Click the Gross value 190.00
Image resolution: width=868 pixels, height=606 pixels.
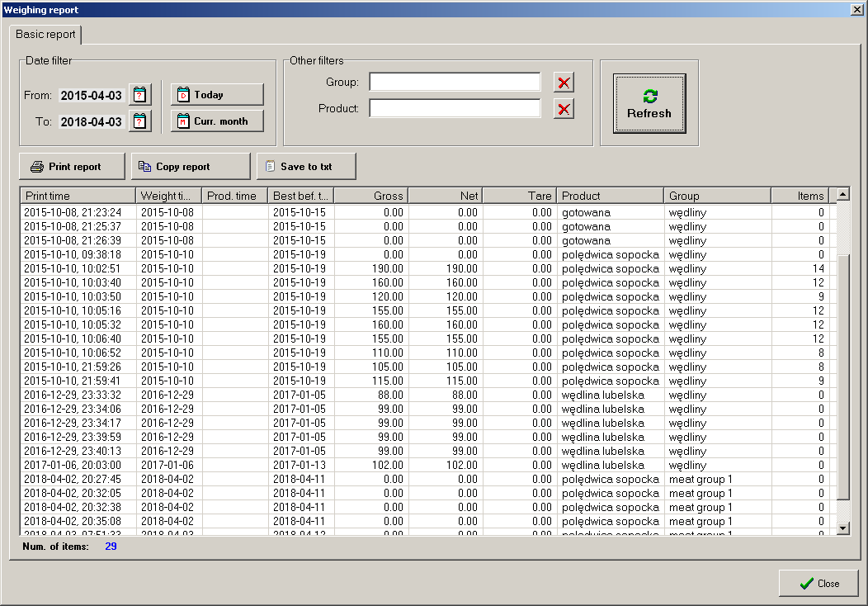pos(388,268)
